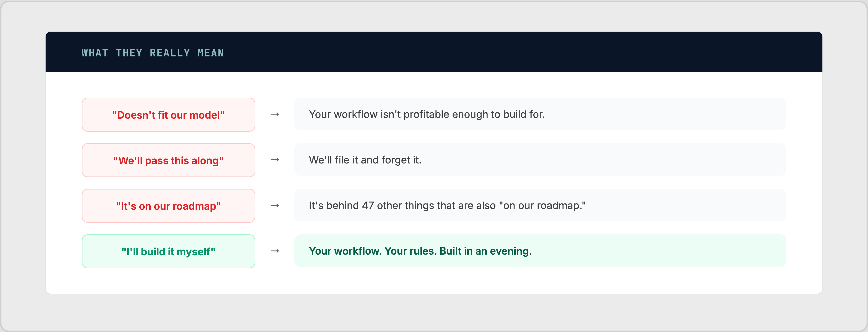Click the "We'll pass this along" quote box
The image size is (868, 332).
point(168,160)
